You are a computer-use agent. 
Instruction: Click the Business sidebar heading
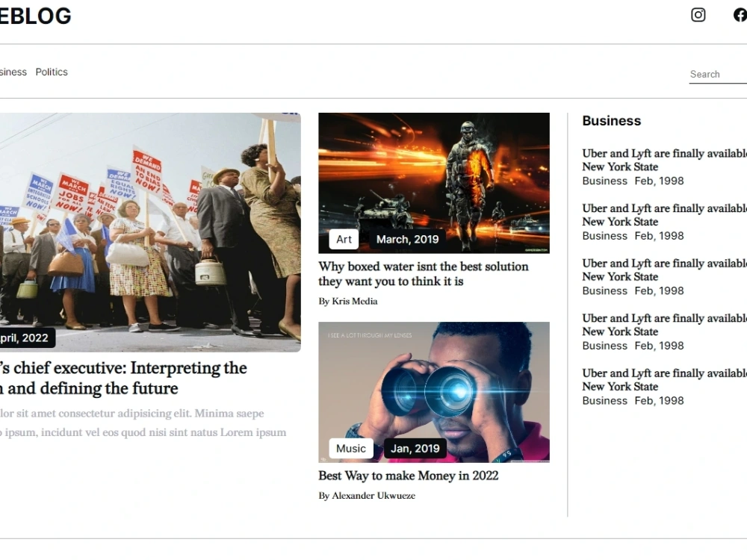(612, 121)
